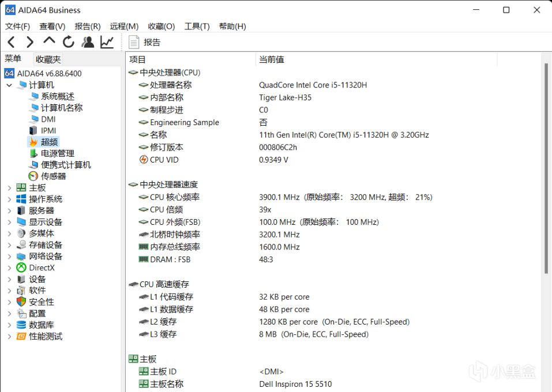Click the 数据库 database icon
This screenshot has width=552, height=392.
[x=21, y=325]
